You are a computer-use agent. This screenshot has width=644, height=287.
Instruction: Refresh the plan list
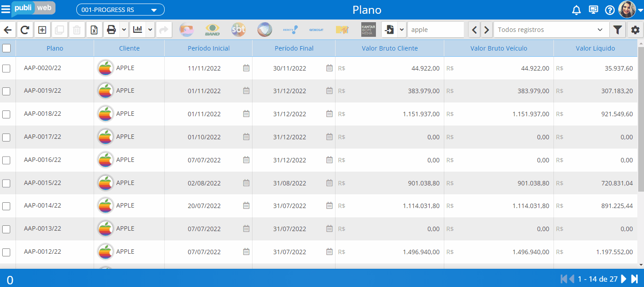(25, 30)
